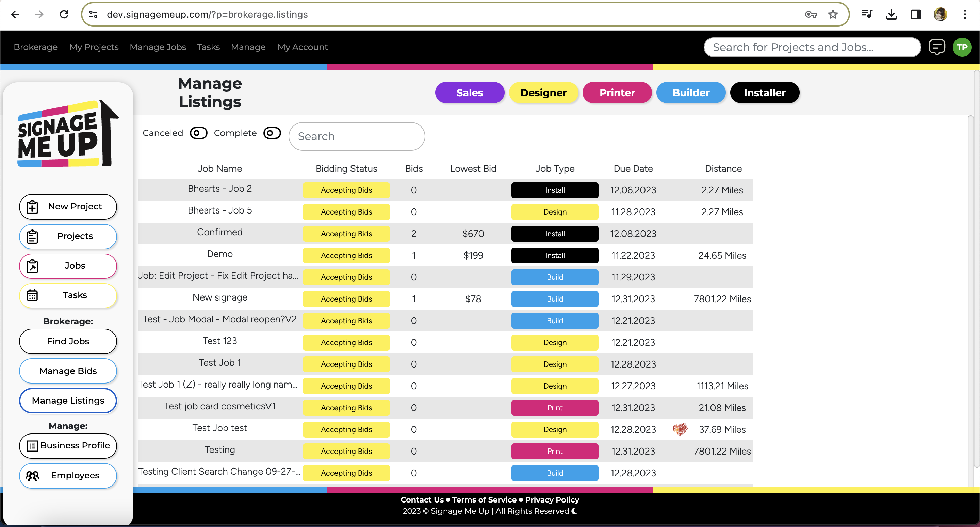The image size is (980, 527).
Task: Open the Manage Jobs nav menu
Action: (x=158, y=47)
